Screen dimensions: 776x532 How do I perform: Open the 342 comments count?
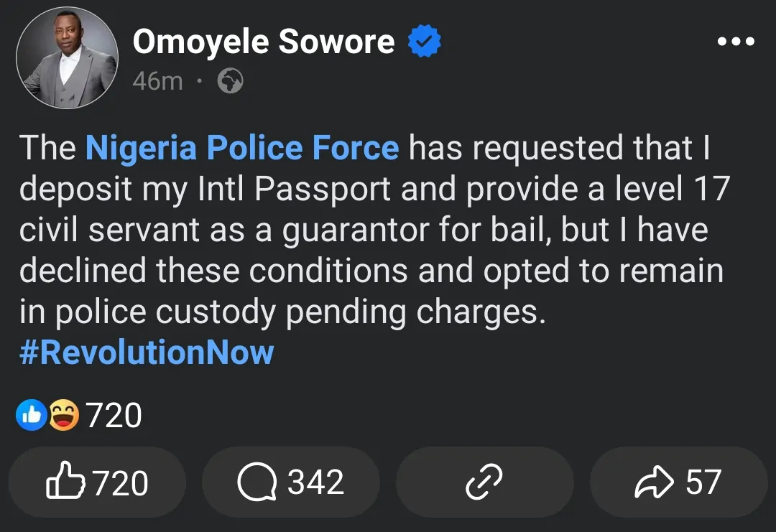(x=315, y=482)
